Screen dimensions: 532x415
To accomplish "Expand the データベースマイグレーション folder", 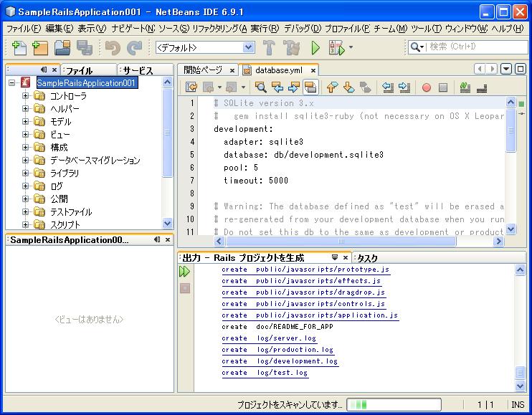I will click(x=25, y=160).
